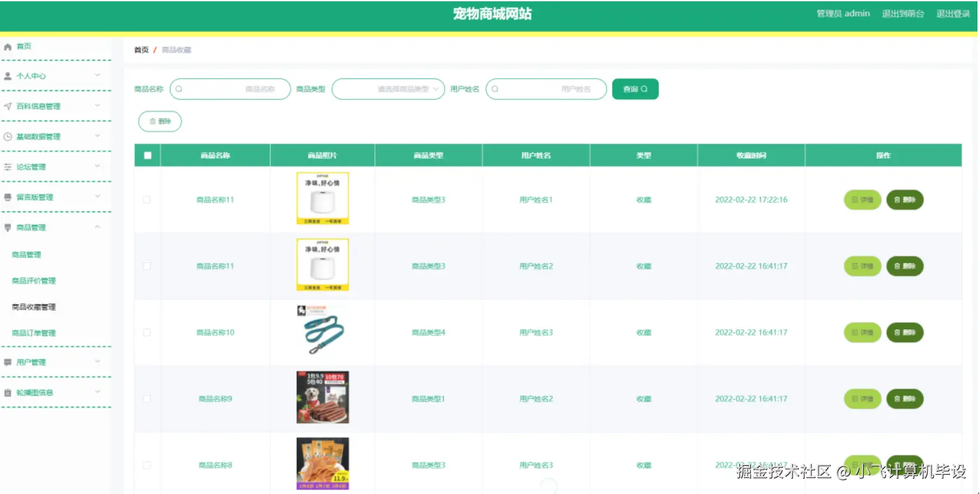The image size is (980, 494).
Task: Open the dog treats image in 商品名称9 row
Action: tap(323, 398)
